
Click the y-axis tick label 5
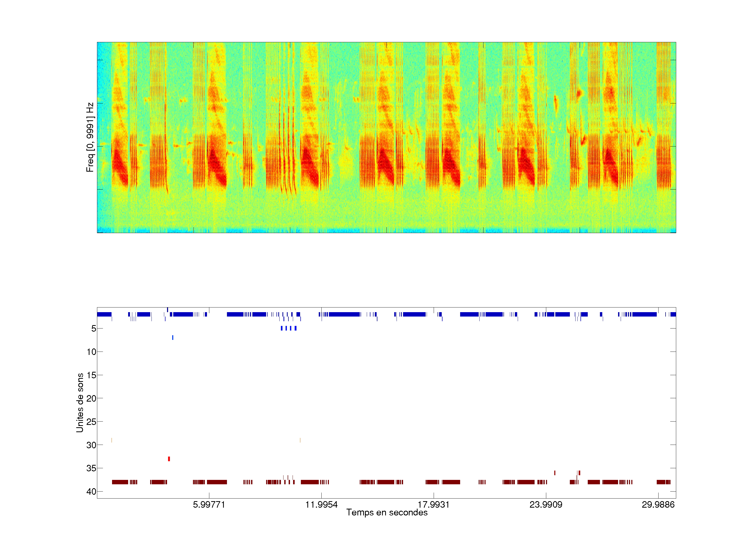click(x=94, y=328)
